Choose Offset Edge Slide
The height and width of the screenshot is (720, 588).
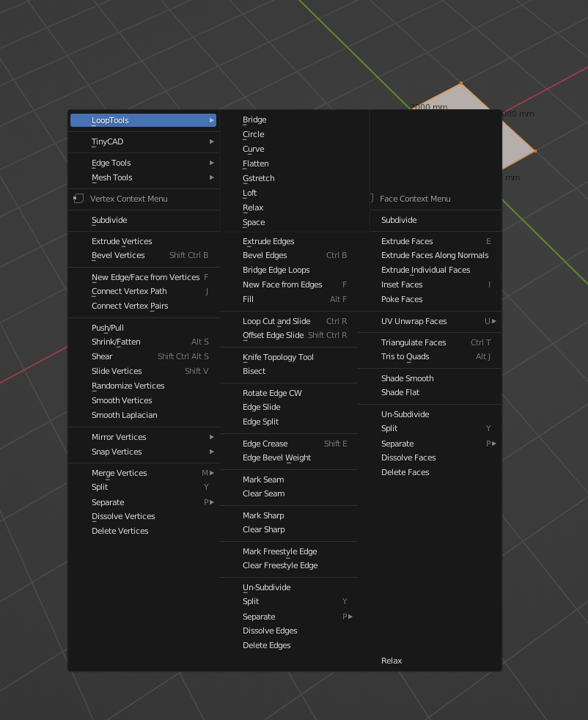point(288,335)
